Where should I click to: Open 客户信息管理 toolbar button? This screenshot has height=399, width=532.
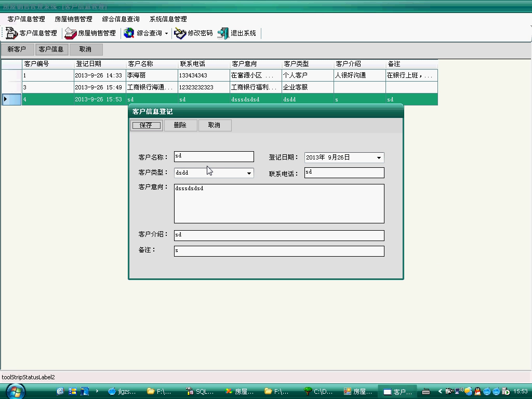31,33
